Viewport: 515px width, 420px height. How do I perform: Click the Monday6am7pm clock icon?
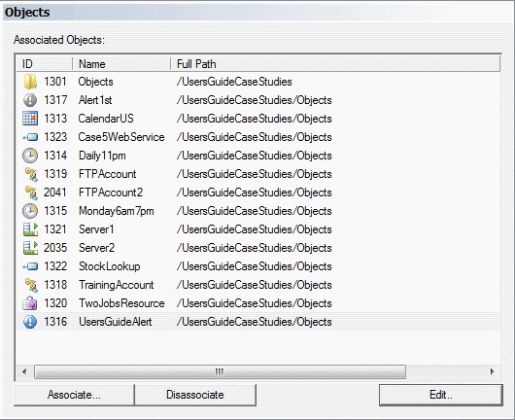pos(30,211)
